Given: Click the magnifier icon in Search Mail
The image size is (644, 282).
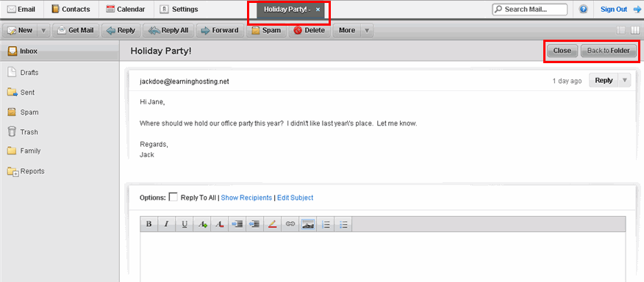Looking at the screenshot, I should coord(498,9).
